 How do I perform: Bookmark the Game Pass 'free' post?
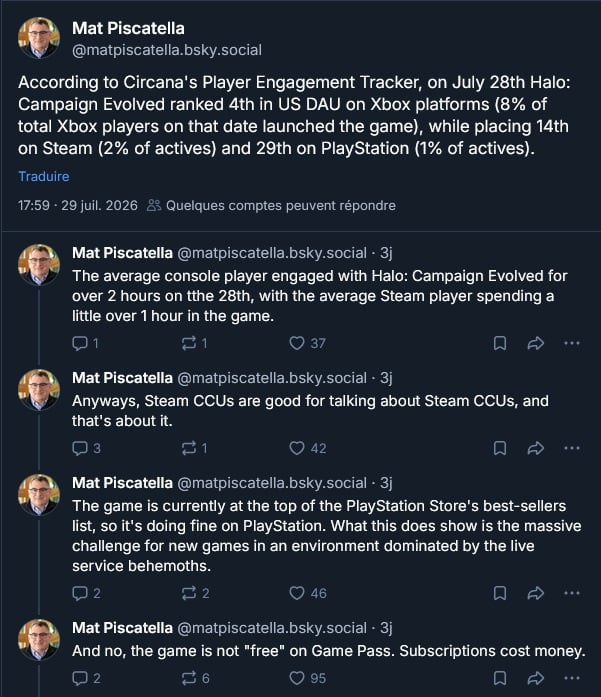click(x=500, y=678)
